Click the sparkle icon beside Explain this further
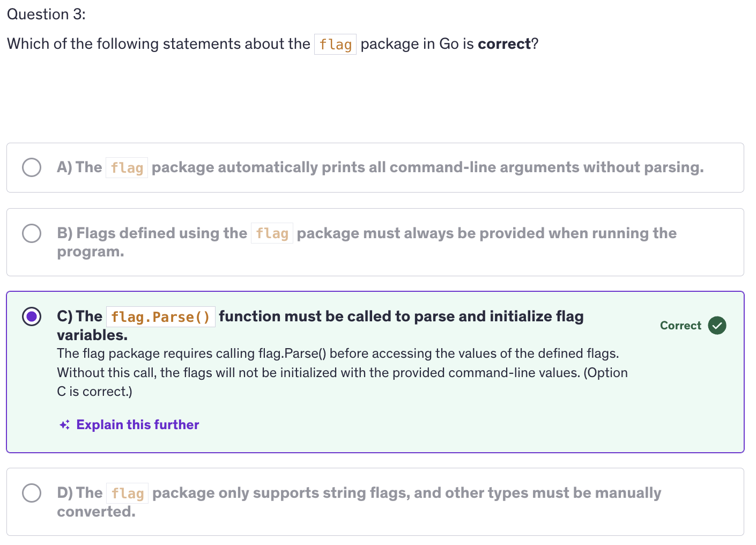The image size is (756, 545). pyautogui.click(x=64, y=425)
